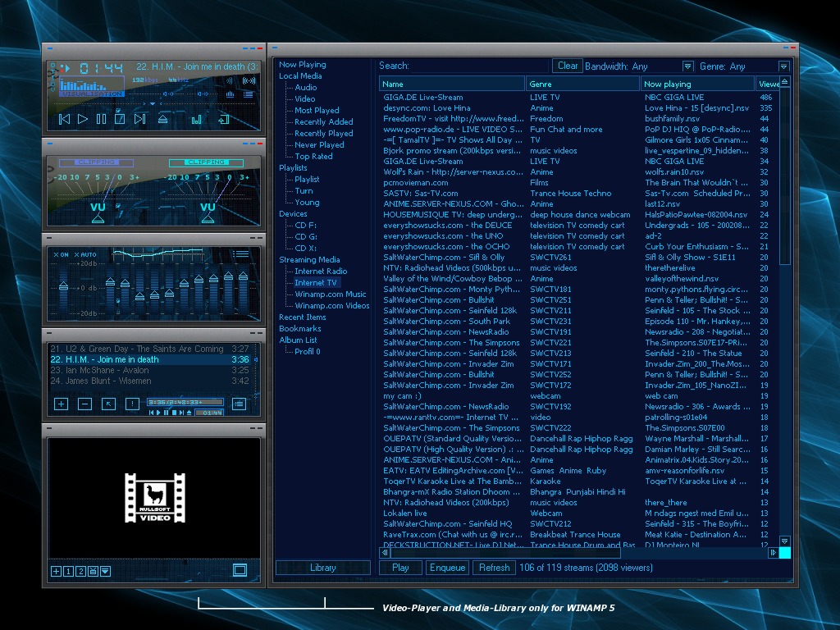Click the visualisation spectrum display
Screen dimensions: 840x630
[x=92, y=84]
